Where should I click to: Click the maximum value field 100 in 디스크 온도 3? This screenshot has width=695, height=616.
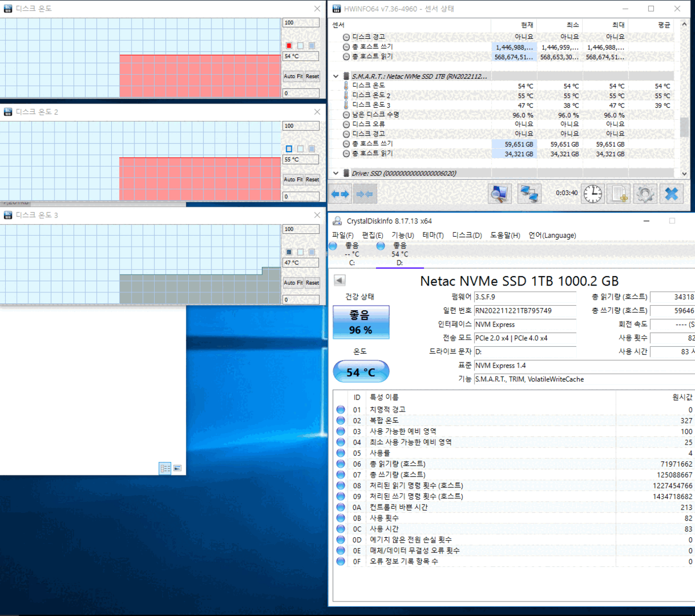click(301, 229)
